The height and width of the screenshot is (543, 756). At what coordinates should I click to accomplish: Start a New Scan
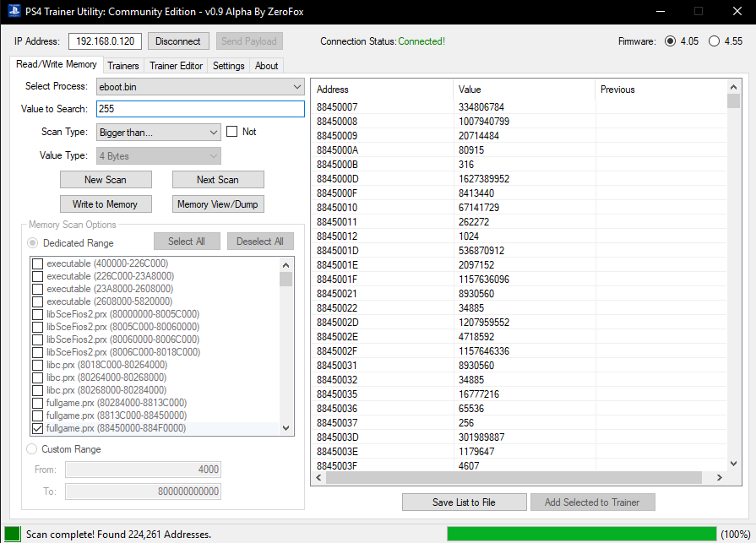(106, 180)
